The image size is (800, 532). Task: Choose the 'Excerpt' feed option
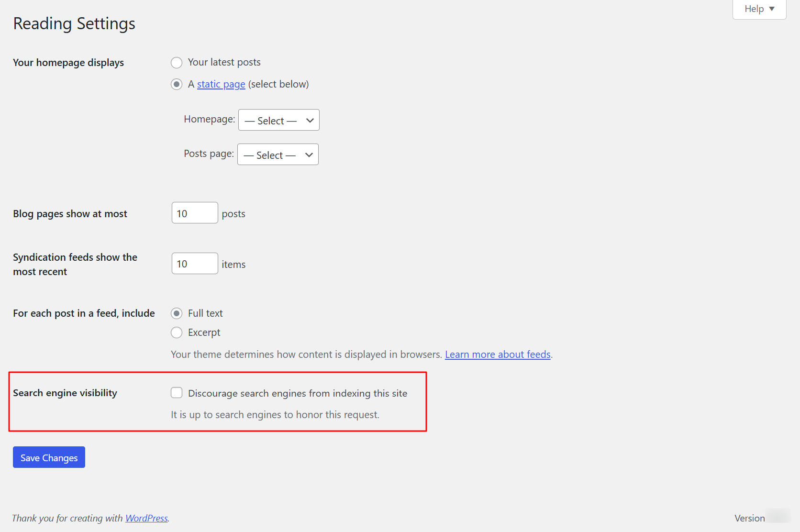tap(177, 332)
